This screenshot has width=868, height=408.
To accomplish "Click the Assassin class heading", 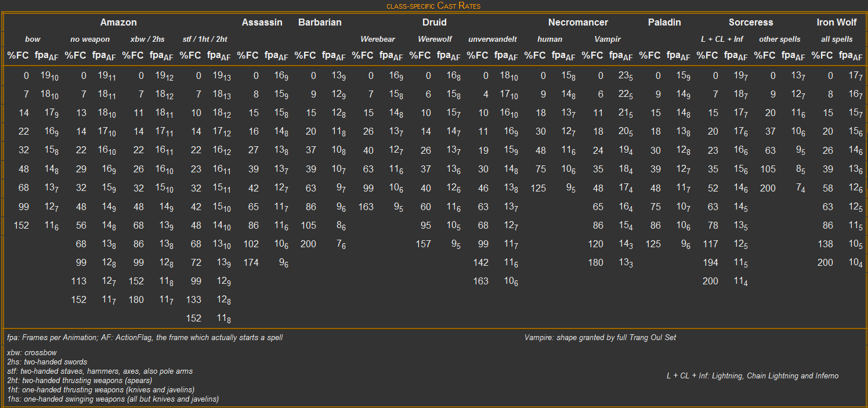I will pos(262,23).
